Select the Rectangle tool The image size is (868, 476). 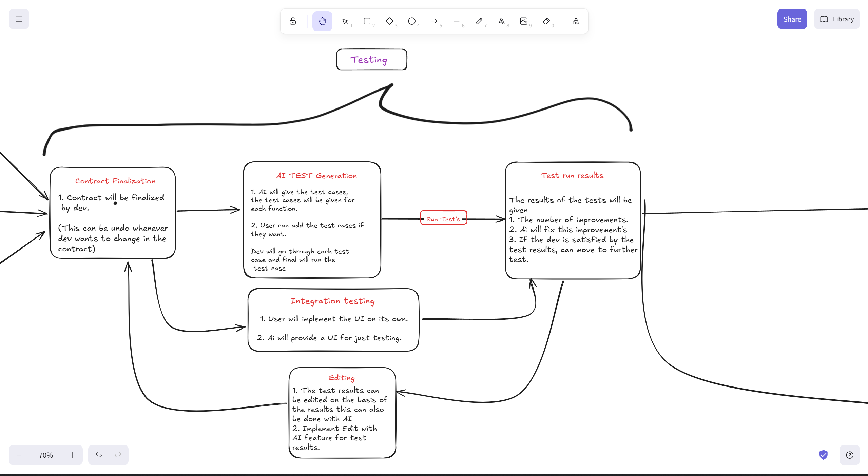367,21
